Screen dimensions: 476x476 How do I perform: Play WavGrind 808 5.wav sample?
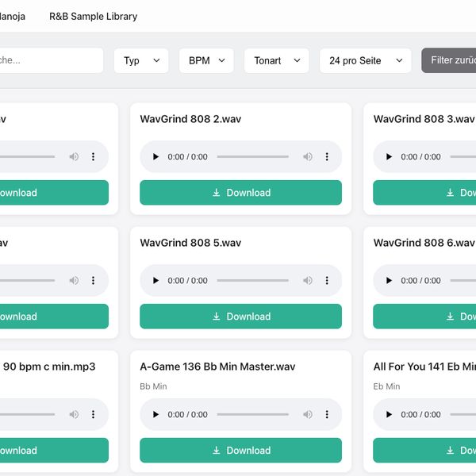point(155,281)
